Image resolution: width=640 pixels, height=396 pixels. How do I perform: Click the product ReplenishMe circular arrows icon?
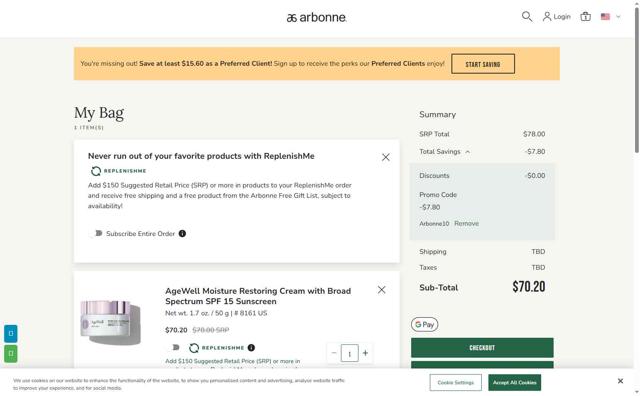coord(194,348)
